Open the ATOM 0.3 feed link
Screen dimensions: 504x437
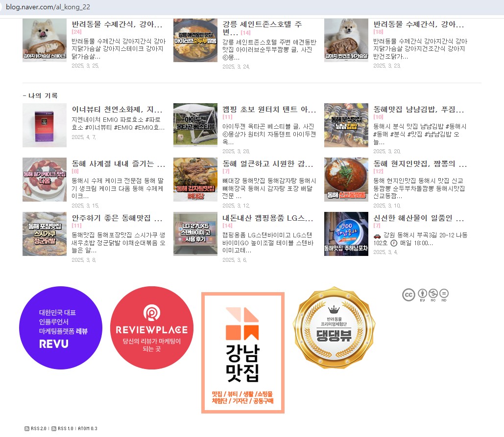click(87, 429)
